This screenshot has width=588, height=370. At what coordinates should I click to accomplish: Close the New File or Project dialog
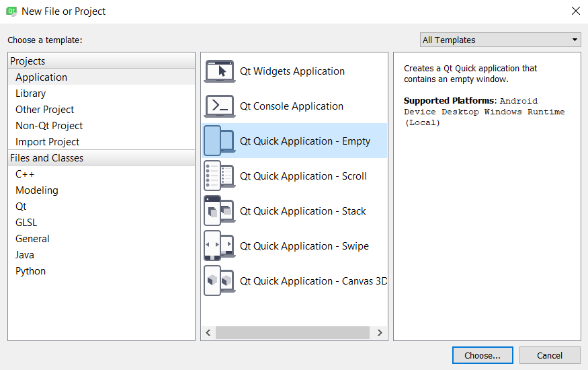576,11
